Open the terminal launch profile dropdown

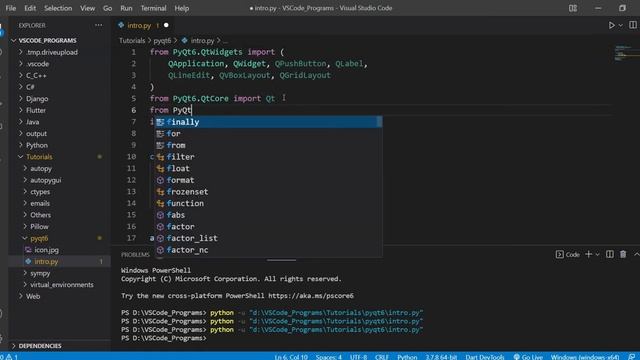click(x=598, y=254)
